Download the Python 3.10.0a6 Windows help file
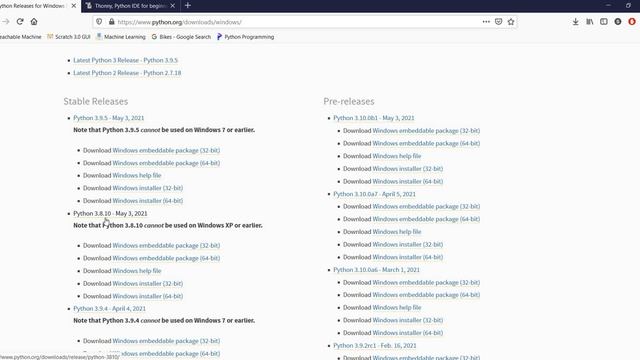Screen dimensions: 640x360 tap(397, 307)
